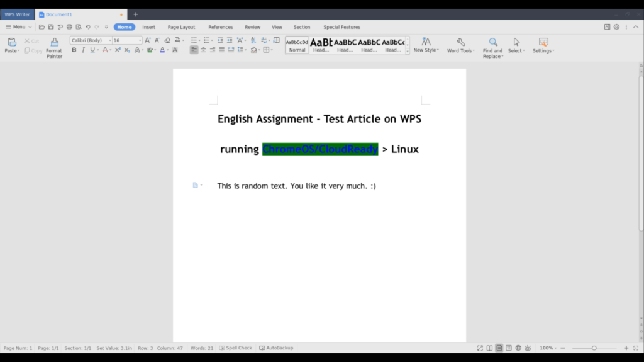
Task: Apply the green highlight color swatch
Action: (150, 50)
